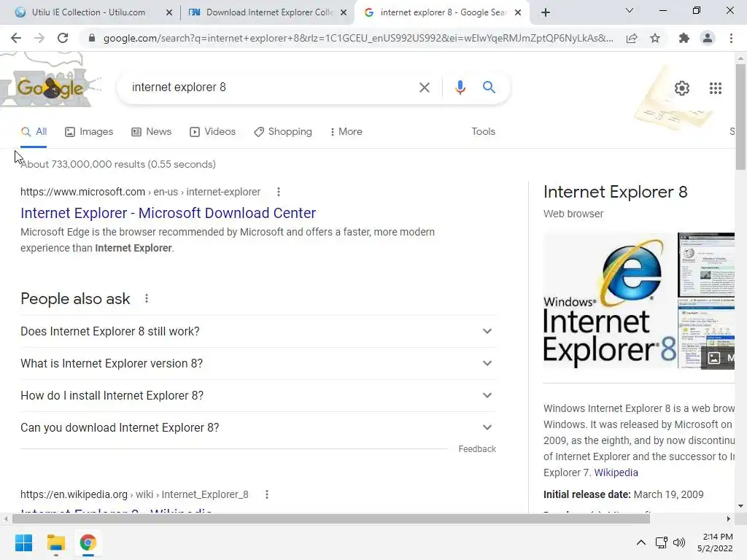Open more options for Wikipedia result
This screenshot has width=747, height=560.
pyautogui.click(x=267, y=494)
